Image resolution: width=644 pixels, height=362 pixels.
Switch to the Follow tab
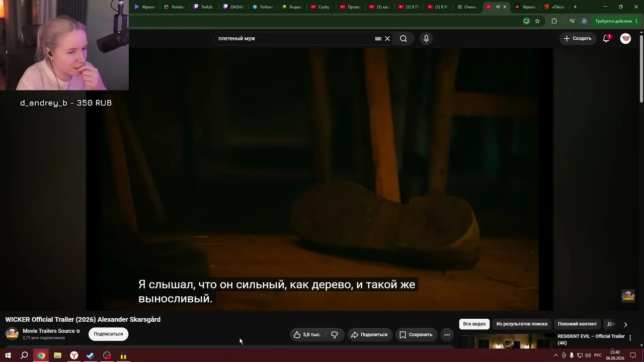[x=262, y=7]
